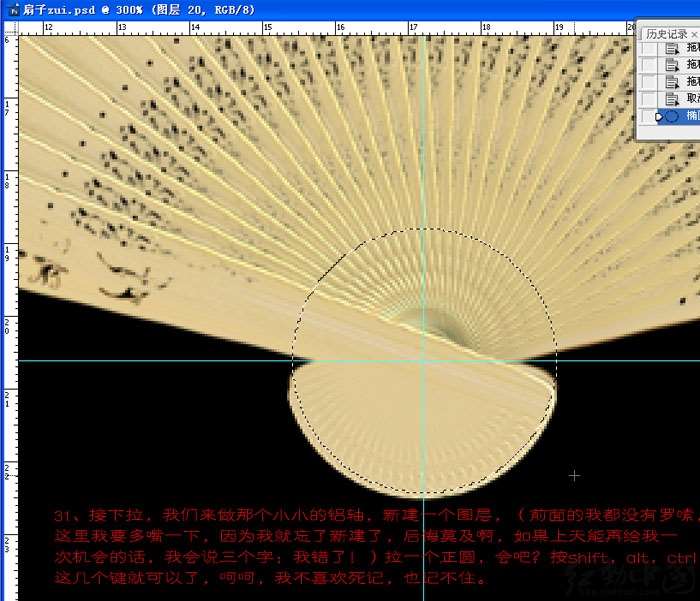Image resolution: width=700 pixels, height=601 pixels.
Task: Click the state icon on the 取消 row
Action: 672,99
